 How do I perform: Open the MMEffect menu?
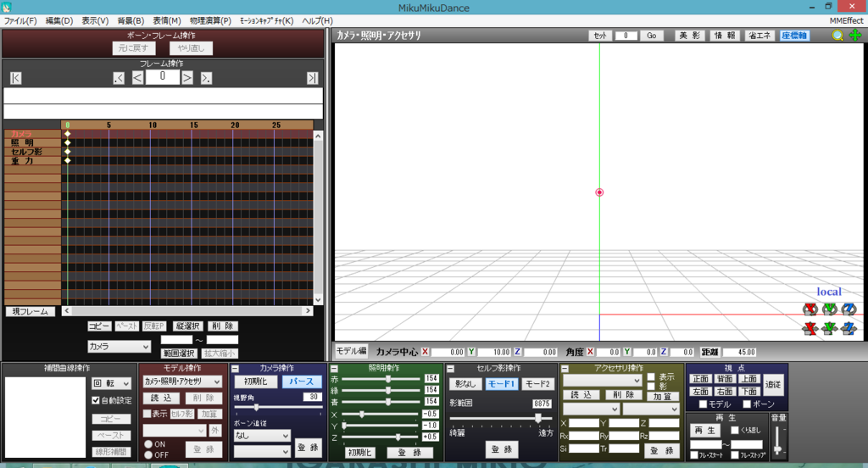click(x=847, y=20)
